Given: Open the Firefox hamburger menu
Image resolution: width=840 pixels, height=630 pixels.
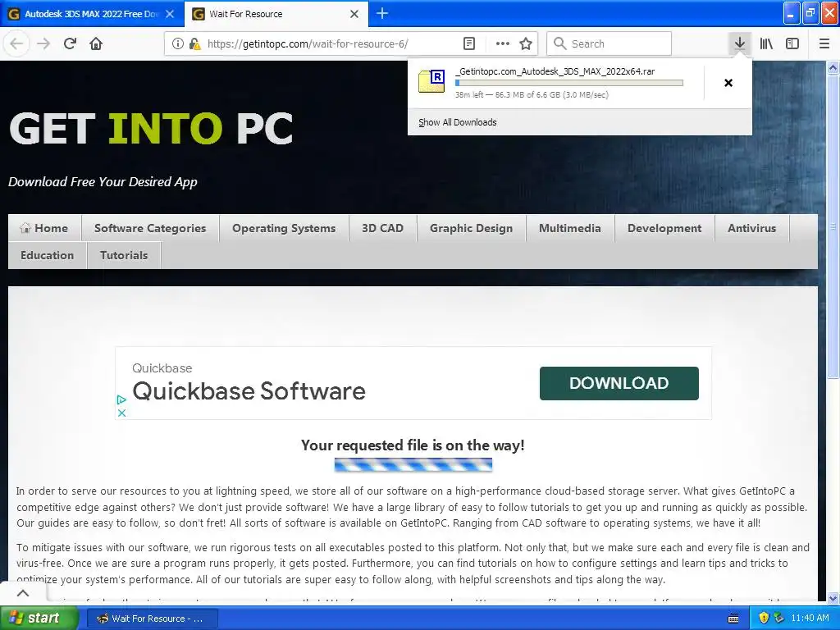Looking at the screenshot, I should 824,43.
